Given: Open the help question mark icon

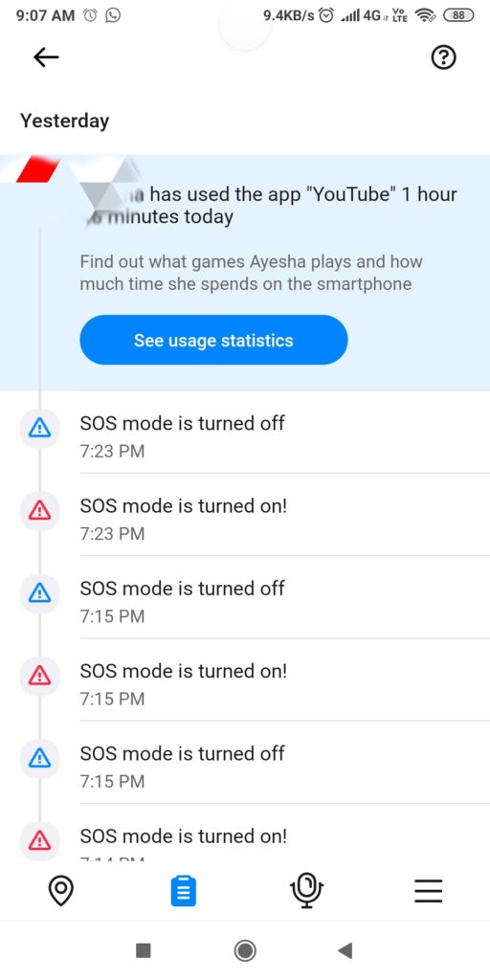Looking at the screenshot, I should [444, 58].
